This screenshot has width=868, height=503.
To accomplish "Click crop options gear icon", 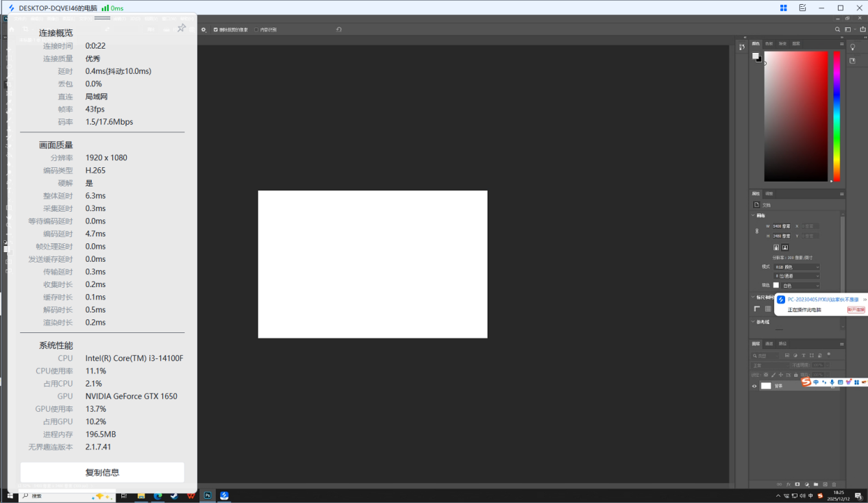I will coord(203,29).
